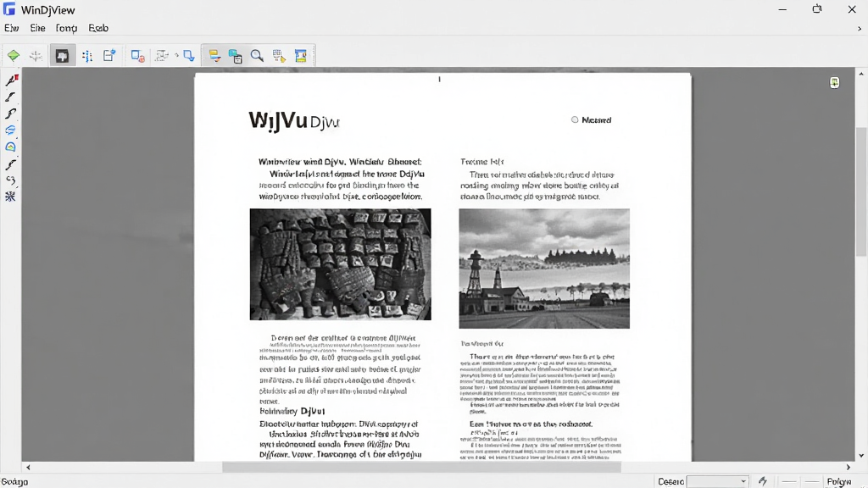Click the carved stone artifact photo

click(x=341, y=264)
